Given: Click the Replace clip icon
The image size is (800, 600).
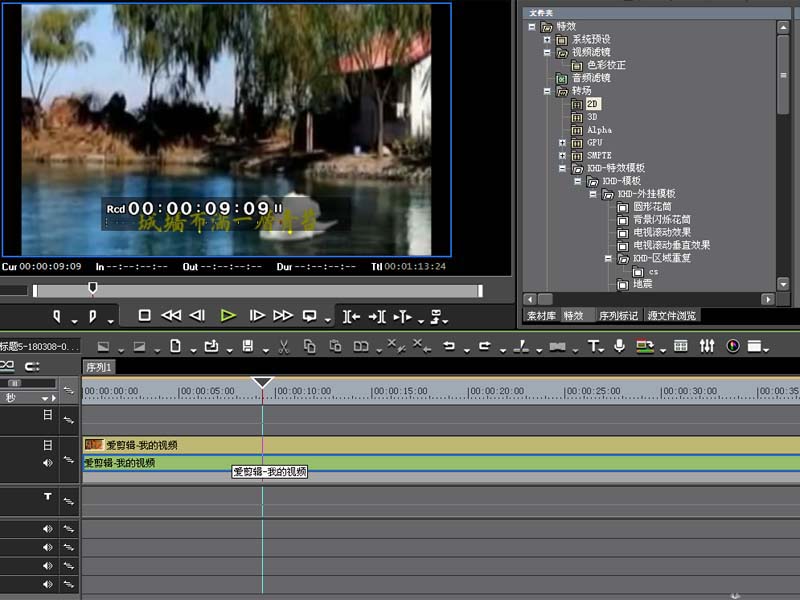Looking at the screenshot, I should (361, 346).
